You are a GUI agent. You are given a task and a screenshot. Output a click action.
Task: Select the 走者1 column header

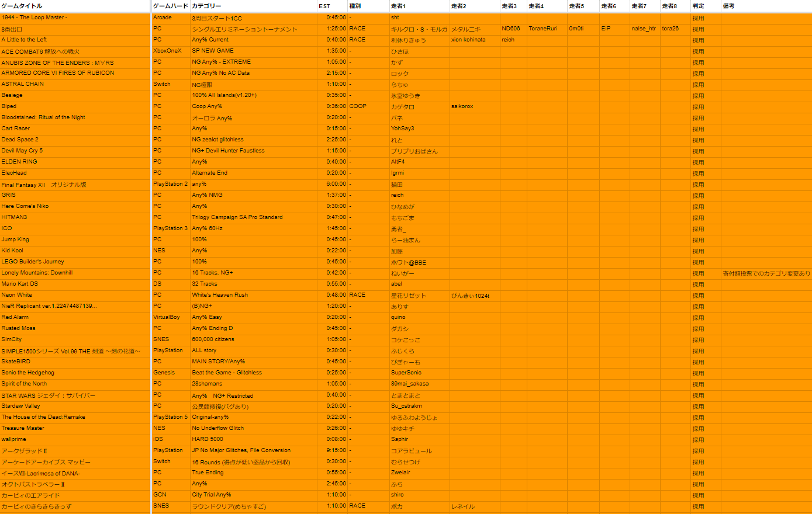419,6
